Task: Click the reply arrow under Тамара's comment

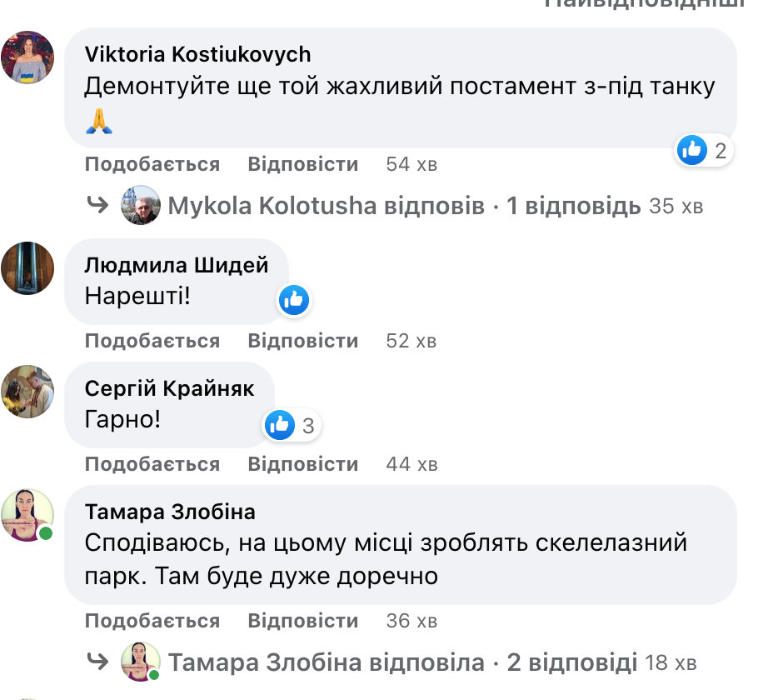Action: [x=98, y=662]
